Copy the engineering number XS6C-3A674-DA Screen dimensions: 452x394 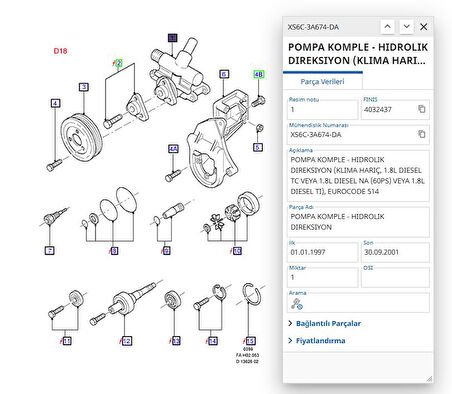point(422,134)
